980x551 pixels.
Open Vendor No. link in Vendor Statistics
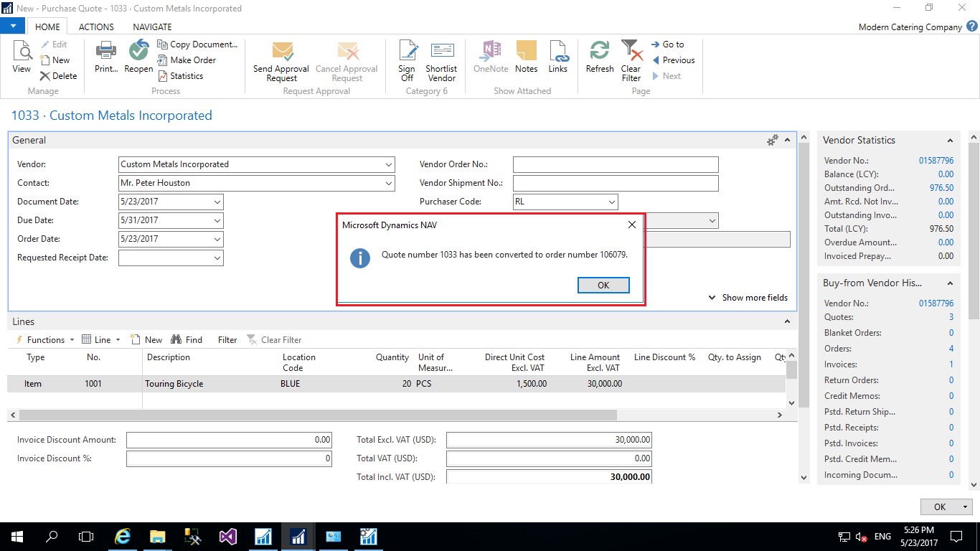point(936,161)
